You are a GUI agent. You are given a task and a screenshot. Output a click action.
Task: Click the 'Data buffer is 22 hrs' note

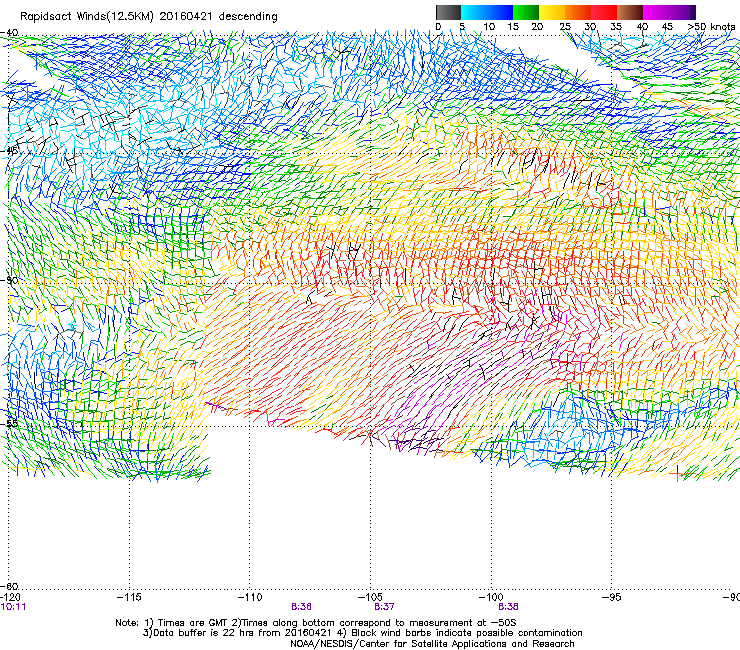click(x=362, y=633)
